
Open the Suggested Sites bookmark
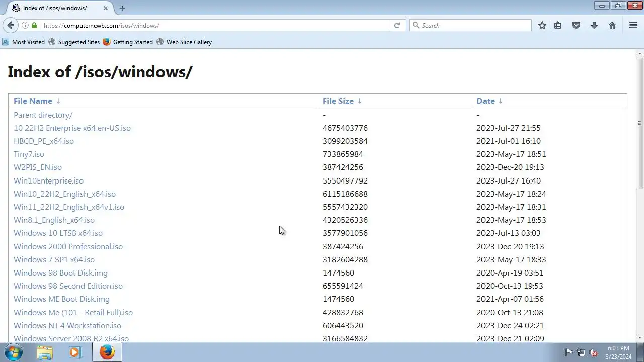coord(74,42)
